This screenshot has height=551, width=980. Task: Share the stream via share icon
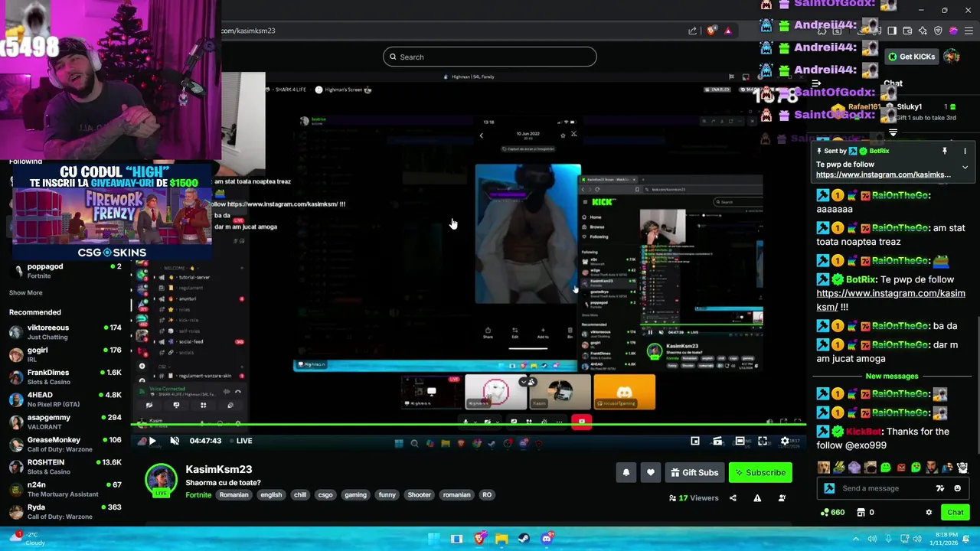[x=733, y=498]
